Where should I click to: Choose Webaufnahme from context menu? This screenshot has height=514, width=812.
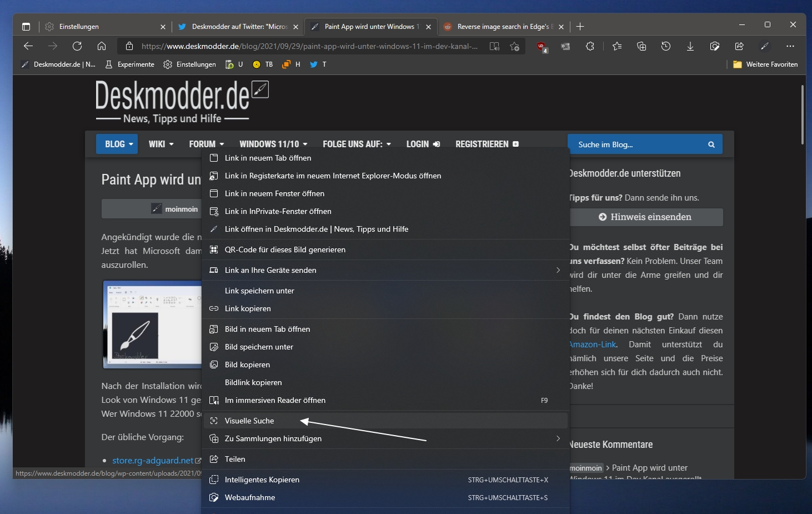385,497
